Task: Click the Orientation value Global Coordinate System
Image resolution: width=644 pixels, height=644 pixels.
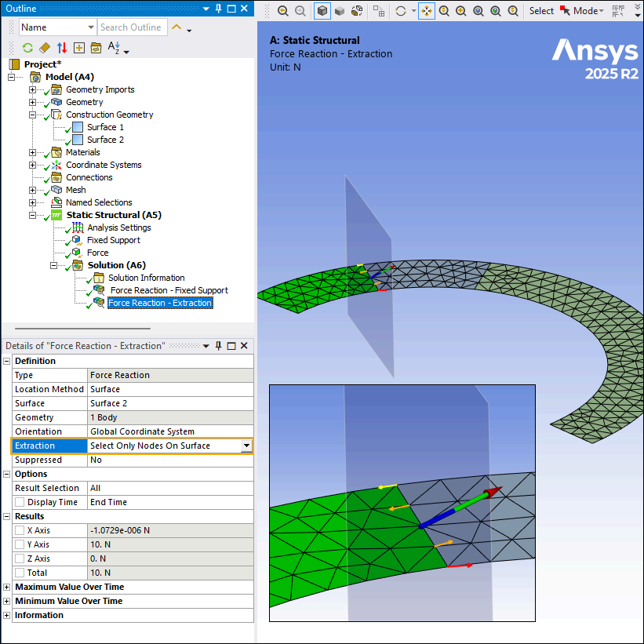Action: [x=170, y=431]
